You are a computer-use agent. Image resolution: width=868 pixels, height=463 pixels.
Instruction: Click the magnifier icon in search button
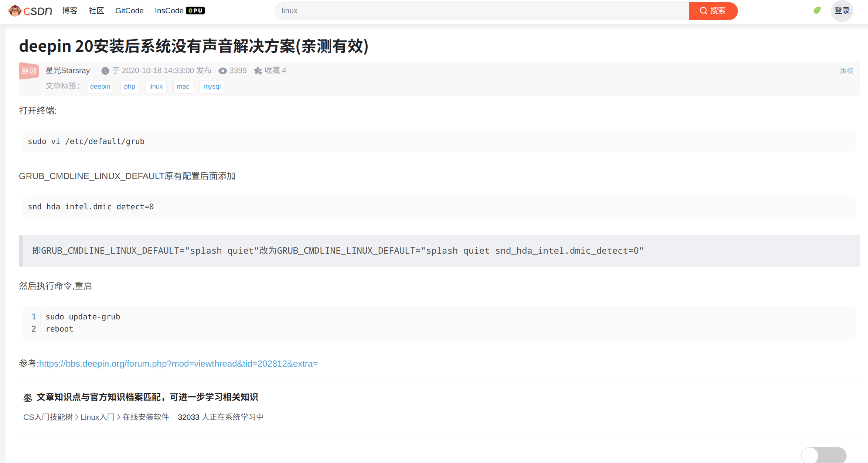coord(704,11)
